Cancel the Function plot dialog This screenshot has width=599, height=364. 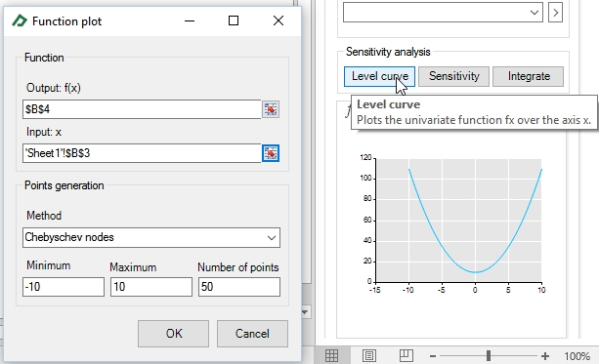[252, 334]
